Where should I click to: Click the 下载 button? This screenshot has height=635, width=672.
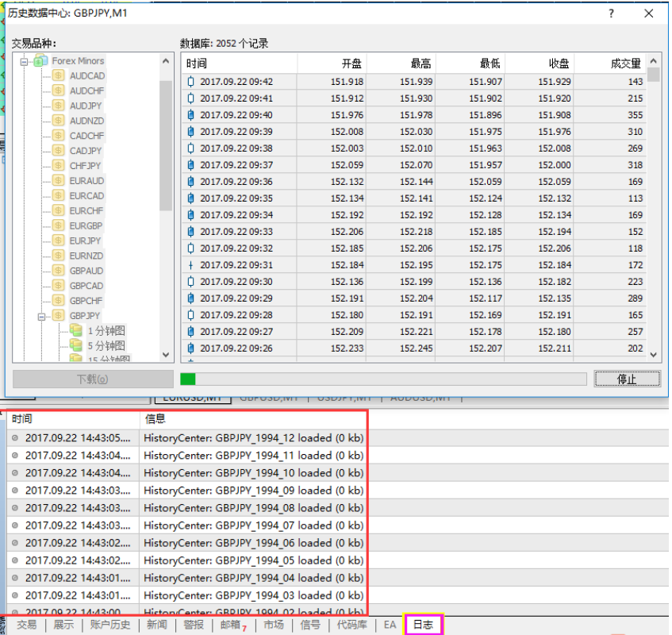point(93,379)
